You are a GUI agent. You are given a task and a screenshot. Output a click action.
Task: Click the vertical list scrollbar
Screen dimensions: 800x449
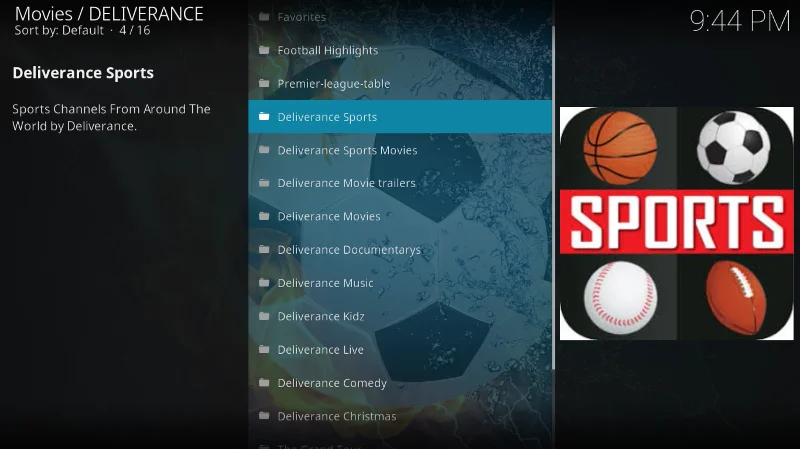(x=554, y=198)
